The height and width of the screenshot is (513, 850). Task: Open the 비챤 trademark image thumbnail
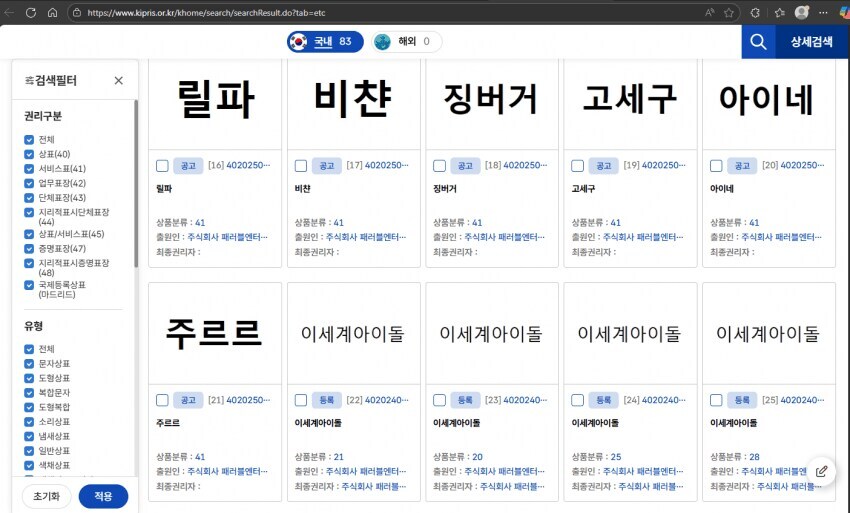(353, 99)
